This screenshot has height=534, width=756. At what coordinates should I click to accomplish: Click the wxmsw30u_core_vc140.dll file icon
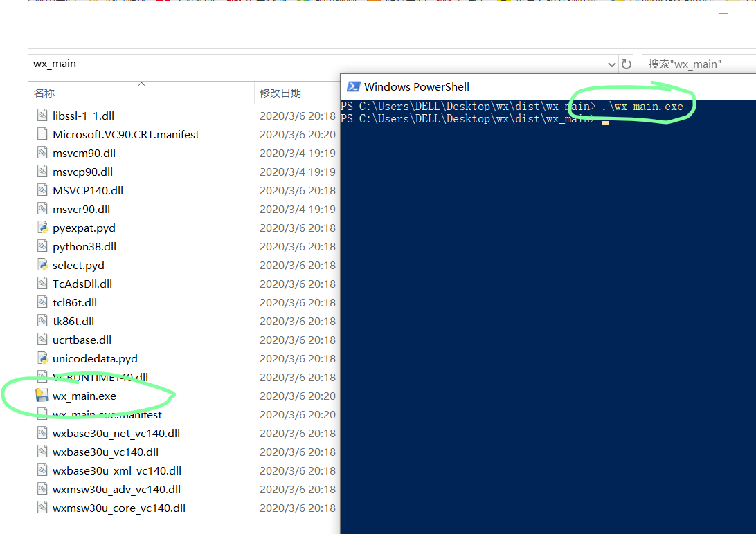click(x=42, y=508)
